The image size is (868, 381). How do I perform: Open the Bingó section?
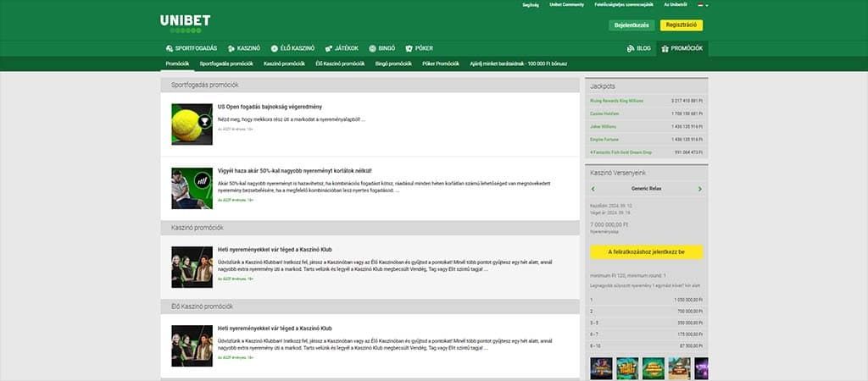[x=382, y=48]
